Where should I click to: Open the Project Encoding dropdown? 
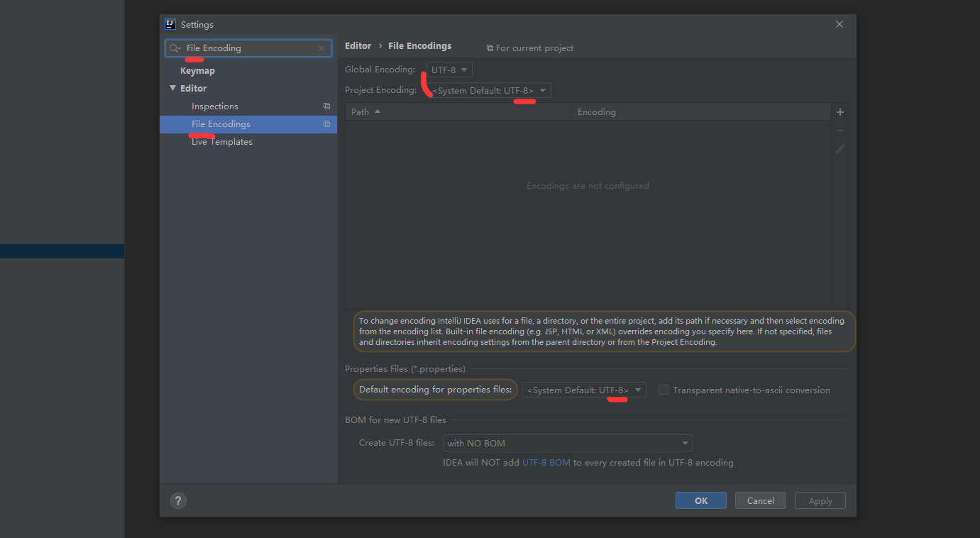coord(489,91)
